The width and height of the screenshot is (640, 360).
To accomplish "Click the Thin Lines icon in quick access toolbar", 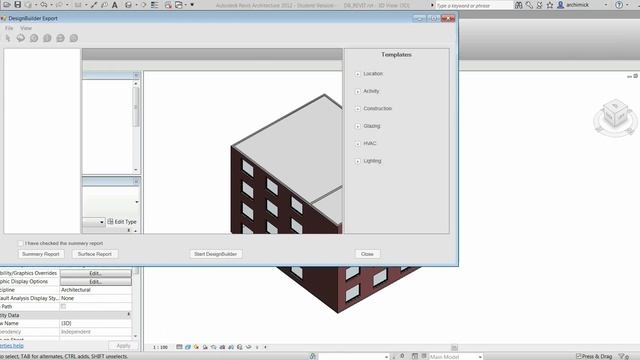I will pos(155,5).
